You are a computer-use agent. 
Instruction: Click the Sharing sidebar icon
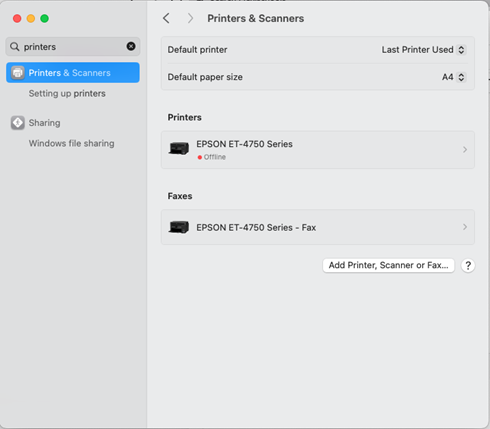(x=18, y=123)
